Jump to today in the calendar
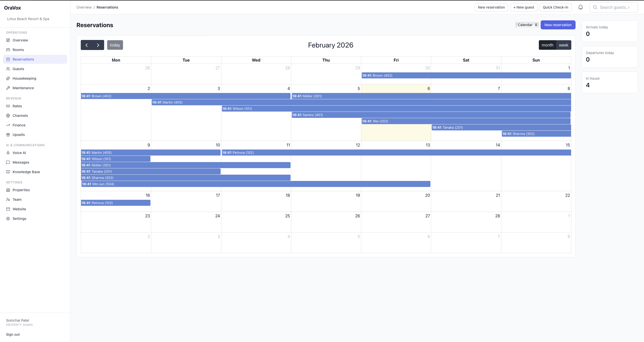 [x=115, y=45]
